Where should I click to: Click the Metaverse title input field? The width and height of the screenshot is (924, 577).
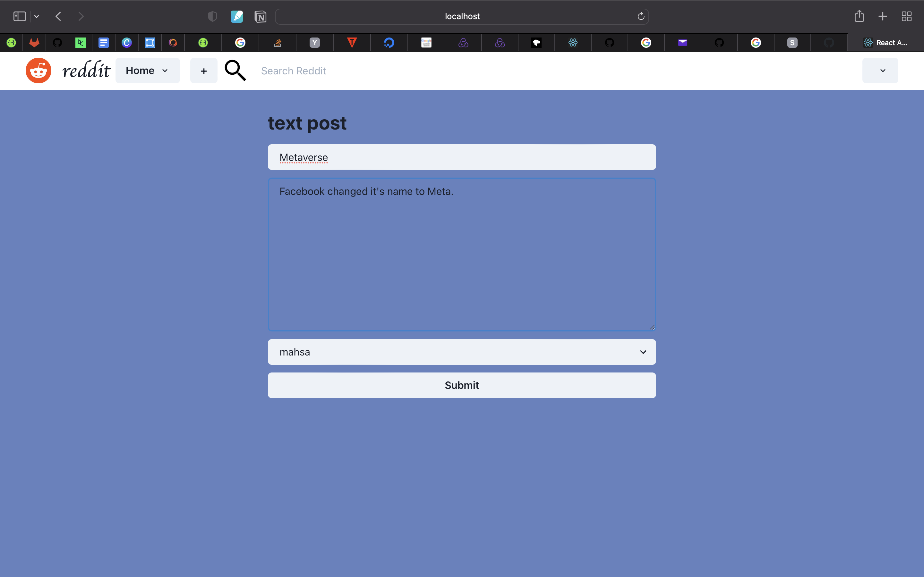(462, 157)
